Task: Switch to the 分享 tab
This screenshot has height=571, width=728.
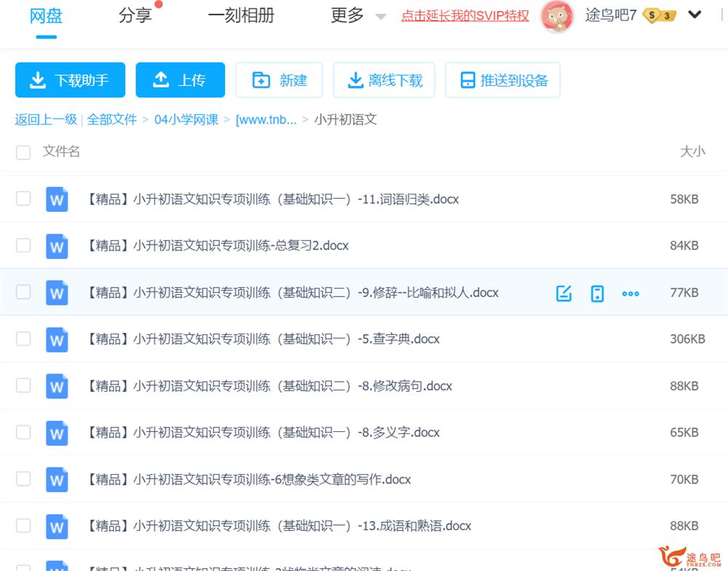Action: [x=135, y=15]
